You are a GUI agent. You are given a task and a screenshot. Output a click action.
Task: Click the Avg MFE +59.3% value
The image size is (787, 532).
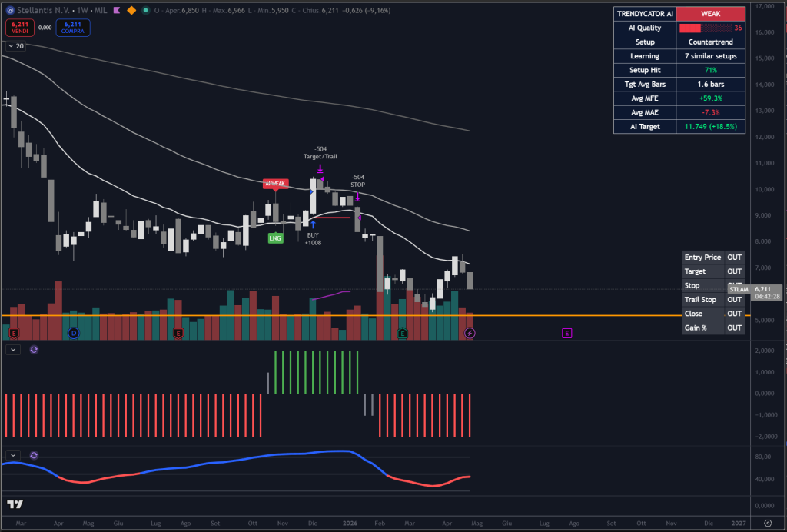[x=711, y=98]
